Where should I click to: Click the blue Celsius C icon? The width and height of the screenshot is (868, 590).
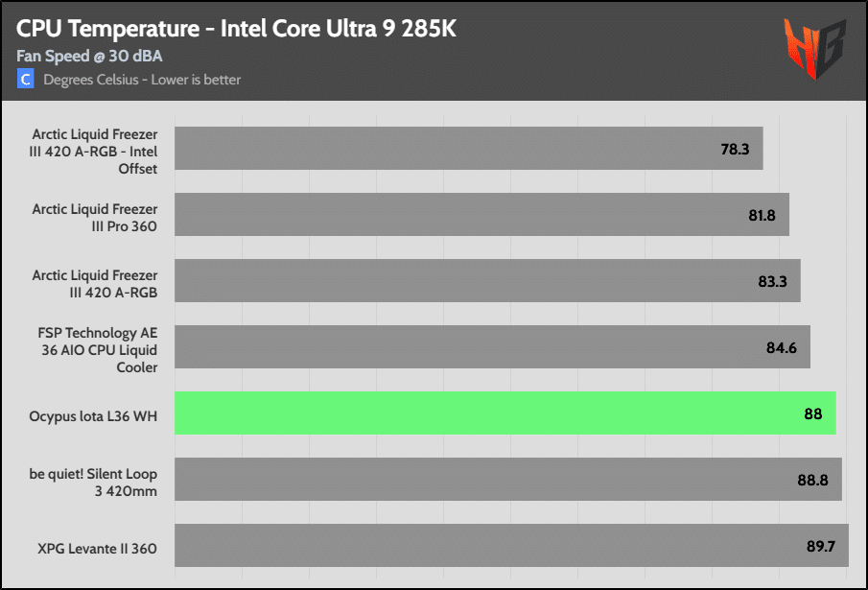(26, 79)
